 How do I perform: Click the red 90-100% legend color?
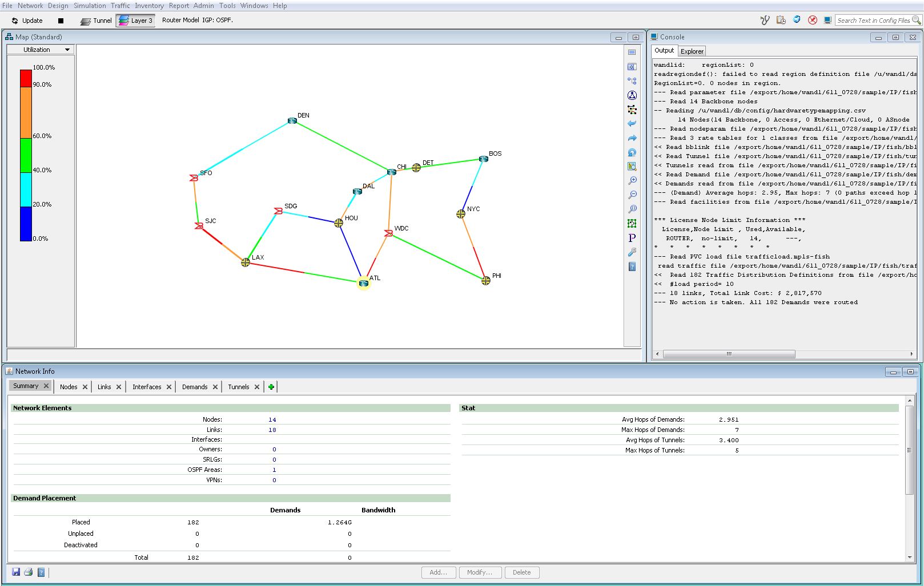[26, 78]
